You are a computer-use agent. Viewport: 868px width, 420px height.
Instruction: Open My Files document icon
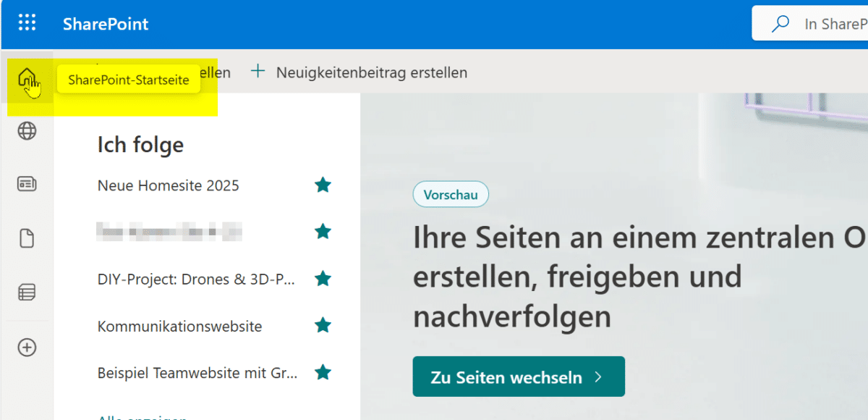(x=27, y=238)
